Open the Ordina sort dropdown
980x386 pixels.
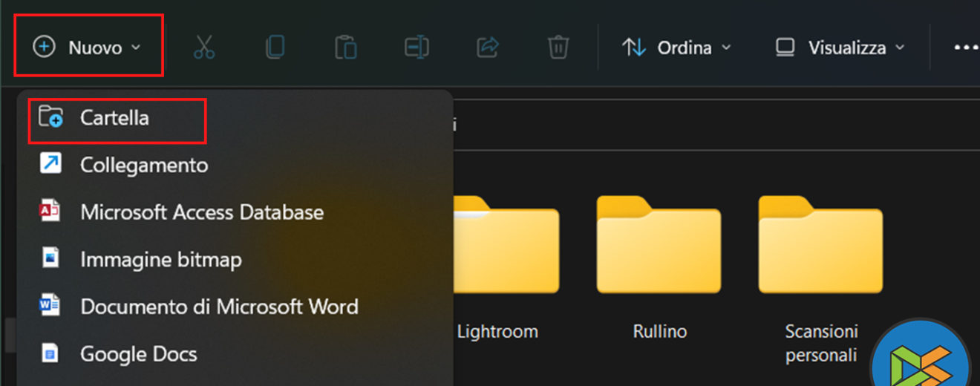click(676, 48)
